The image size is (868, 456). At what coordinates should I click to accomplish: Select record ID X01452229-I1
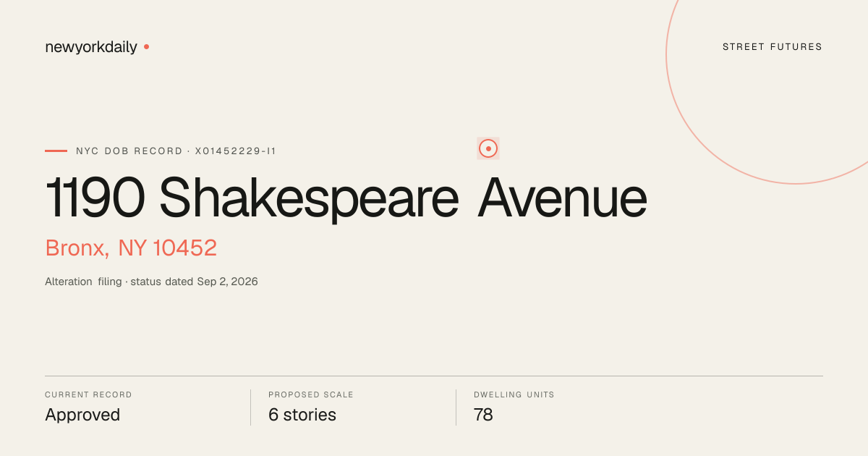coord(236,151)
